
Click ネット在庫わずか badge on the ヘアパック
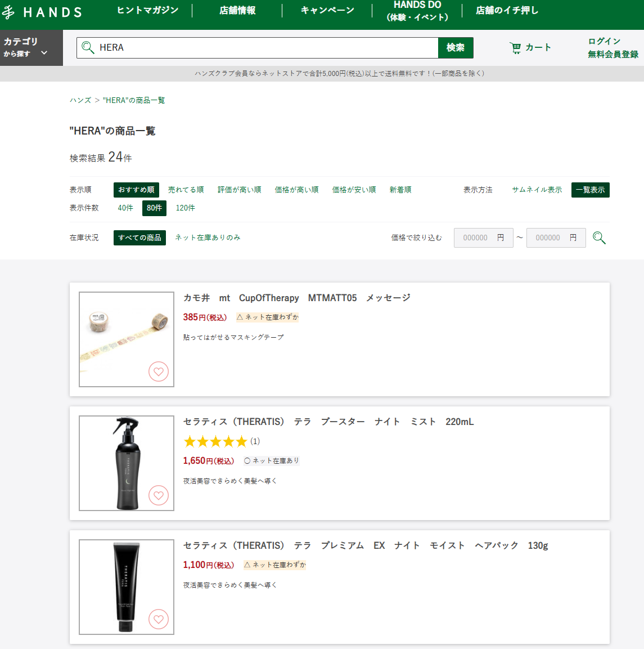(x=274, y=565)
